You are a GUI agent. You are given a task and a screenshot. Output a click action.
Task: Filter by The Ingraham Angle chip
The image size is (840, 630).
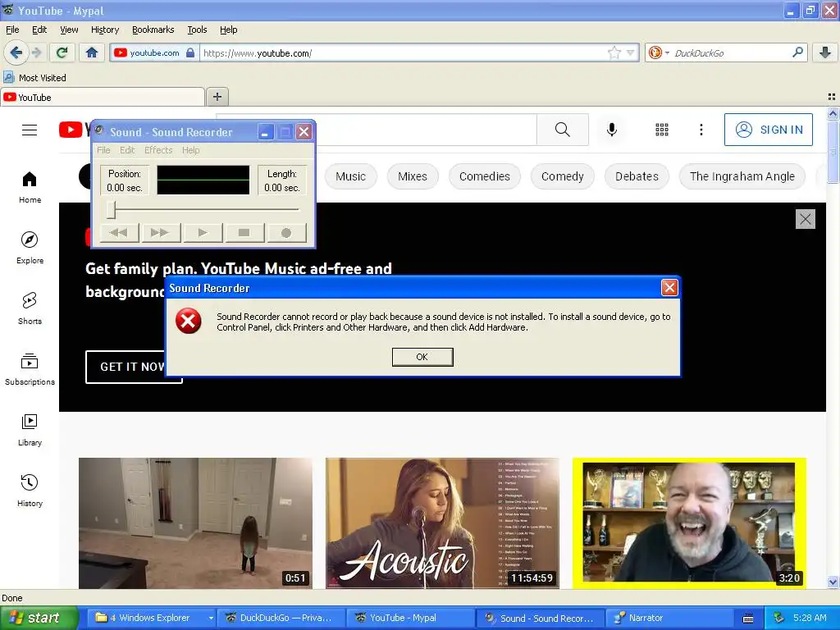[x=742, y=176]
